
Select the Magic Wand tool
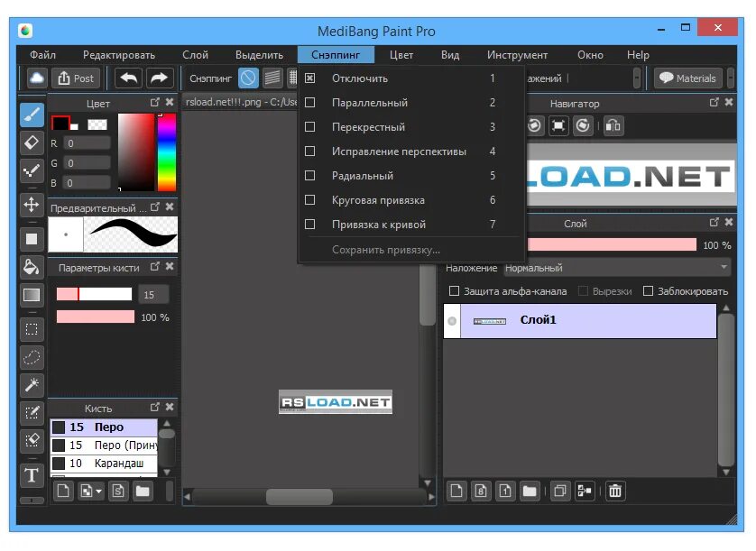pyautogui.click(x=32, y=385)
